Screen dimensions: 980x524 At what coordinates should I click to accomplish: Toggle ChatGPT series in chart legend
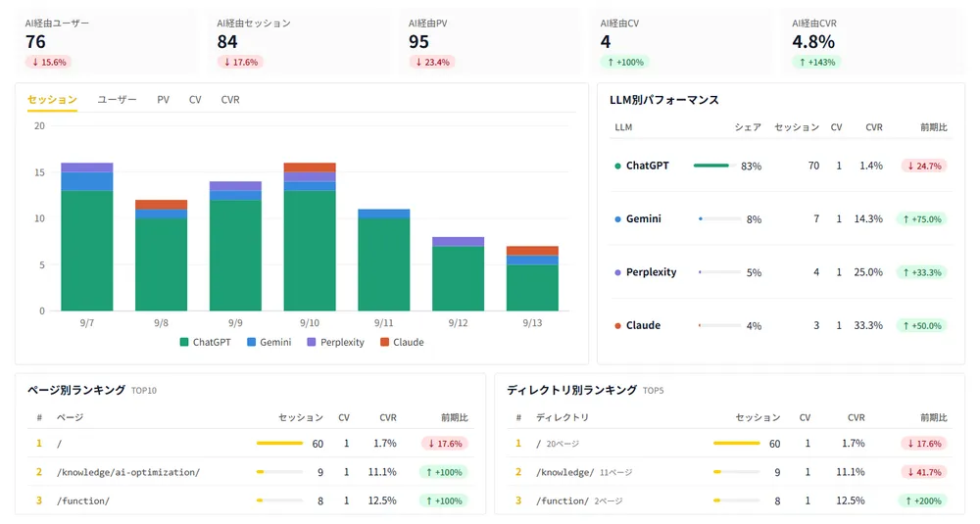click(205, 342)
